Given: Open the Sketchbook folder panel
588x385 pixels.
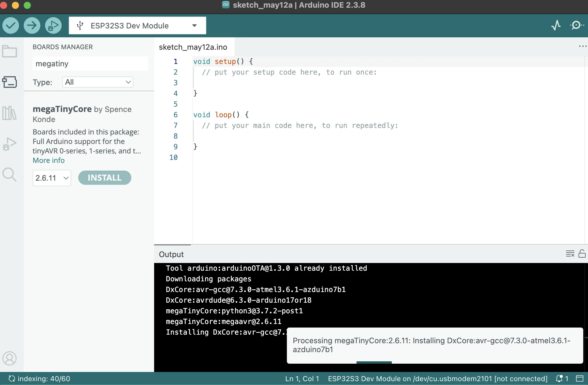Looking at the screenshot, I should 9,51.
